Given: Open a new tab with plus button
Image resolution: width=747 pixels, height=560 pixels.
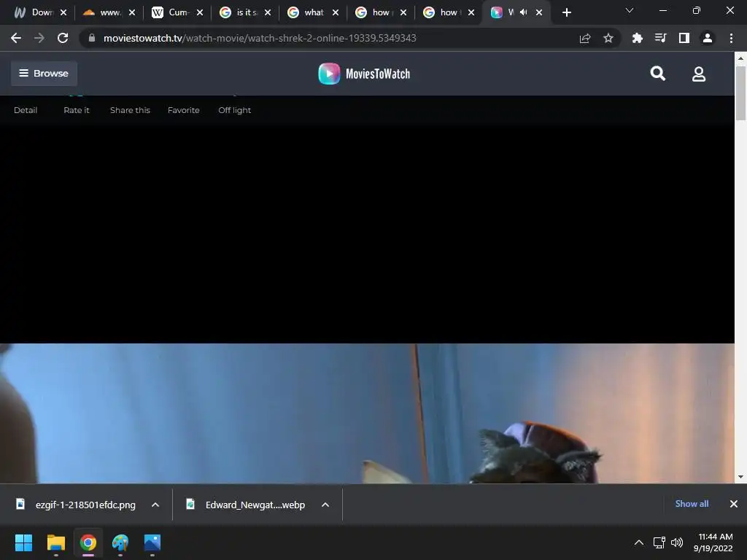Looking at the screenshot, I should [566, 12].
